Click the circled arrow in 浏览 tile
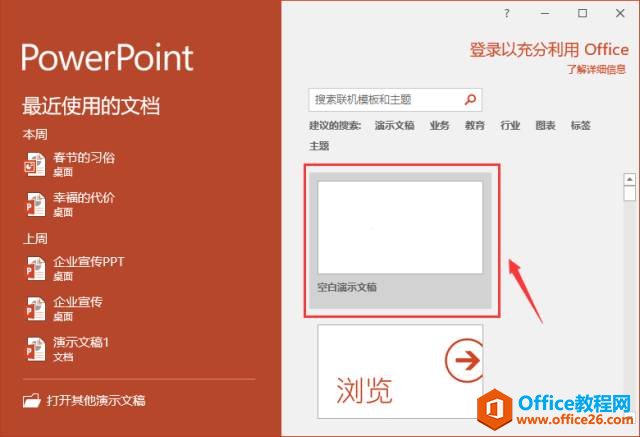640x437 pixels. [x=464, y=360]
